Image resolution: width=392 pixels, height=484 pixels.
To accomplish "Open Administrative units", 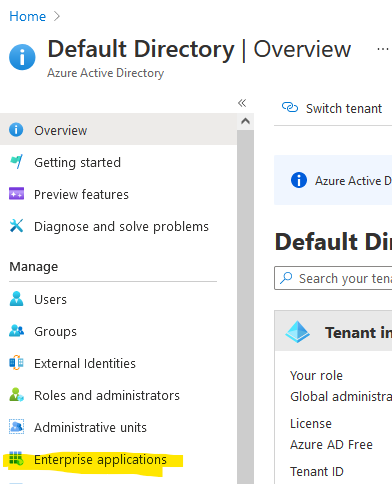I will pos(90,427).
